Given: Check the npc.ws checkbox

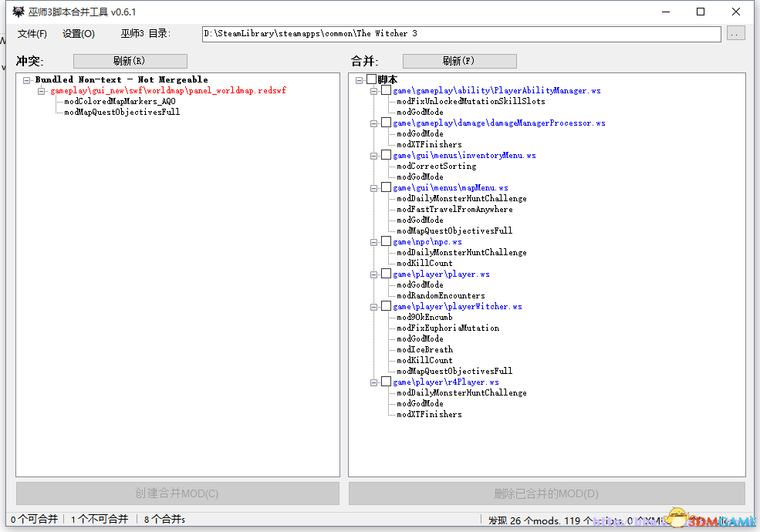Looking at the screenshot, I should coord(387,241).
